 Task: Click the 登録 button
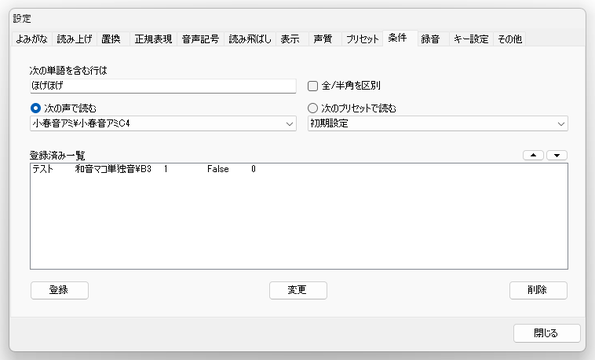click(59, 290)
